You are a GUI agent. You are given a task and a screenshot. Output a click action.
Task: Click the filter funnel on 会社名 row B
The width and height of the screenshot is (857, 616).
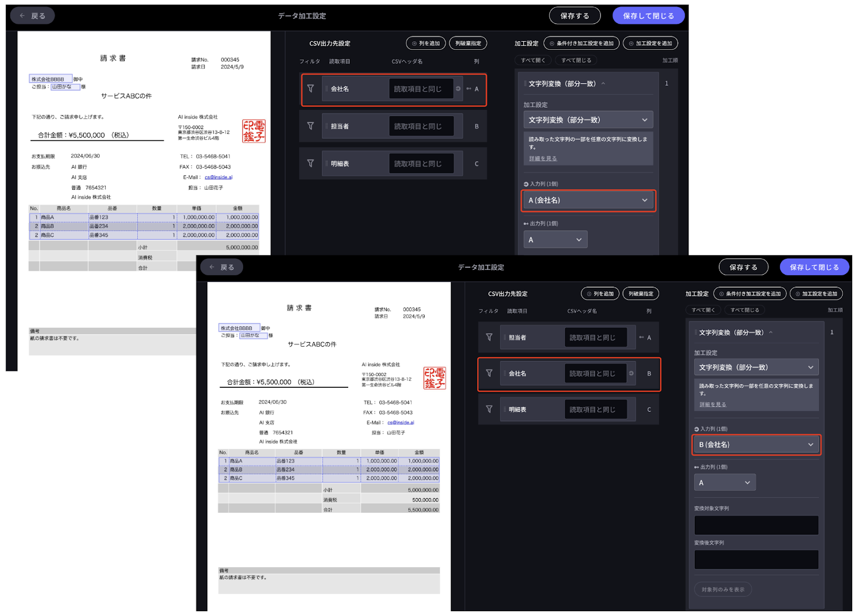[489, 373]
